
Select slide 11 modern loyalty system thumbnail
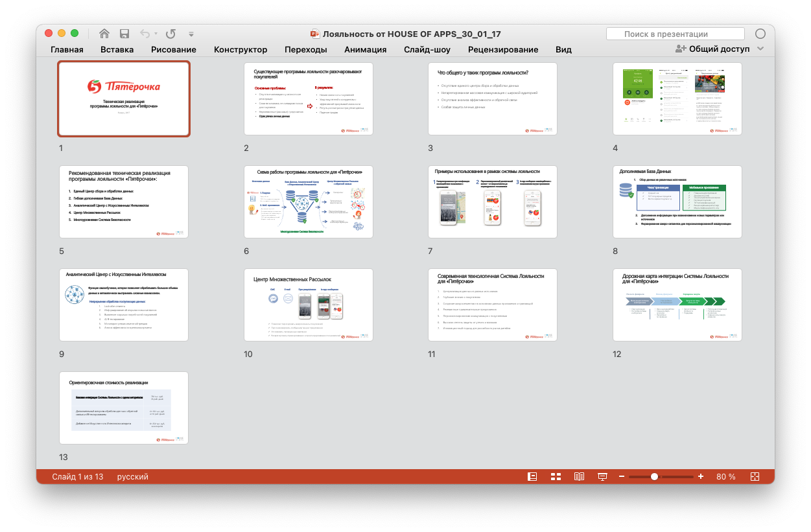(493, 305)
